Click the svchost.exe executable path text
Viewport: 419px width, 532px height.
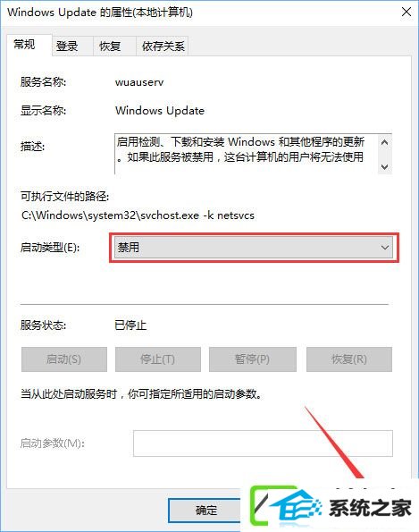click(138, 215)
